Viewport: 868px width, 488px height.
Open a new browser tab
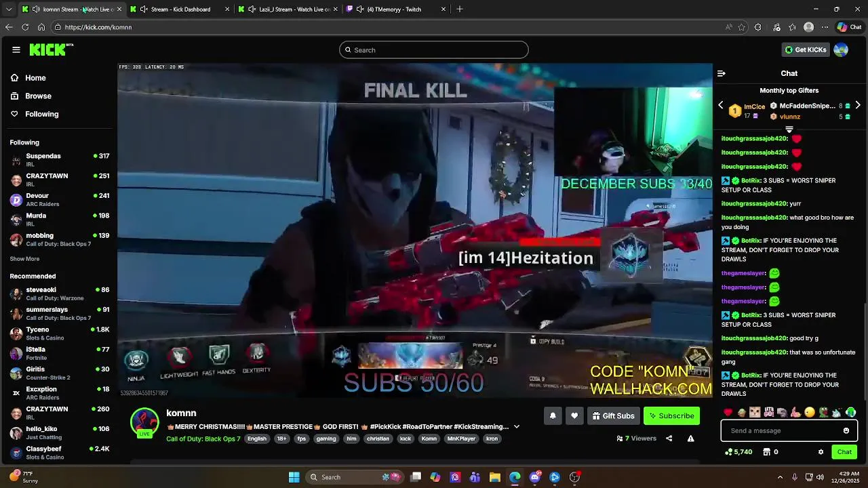coord(460,9)
